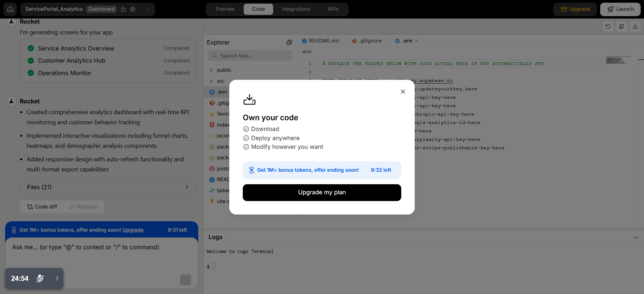Click the undo history icon
Viewport: 644px width, 294px height.
coord(608,26)
